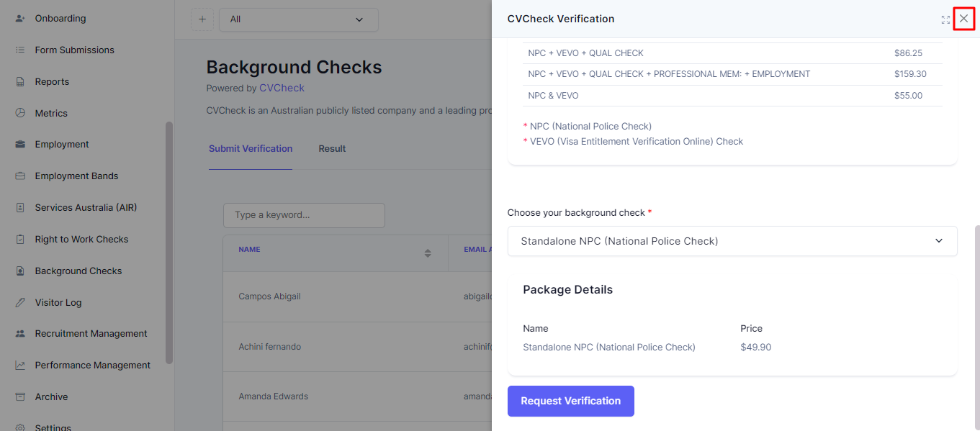
Task: Open Right to Work Checks page
Action: coord(81,239)
